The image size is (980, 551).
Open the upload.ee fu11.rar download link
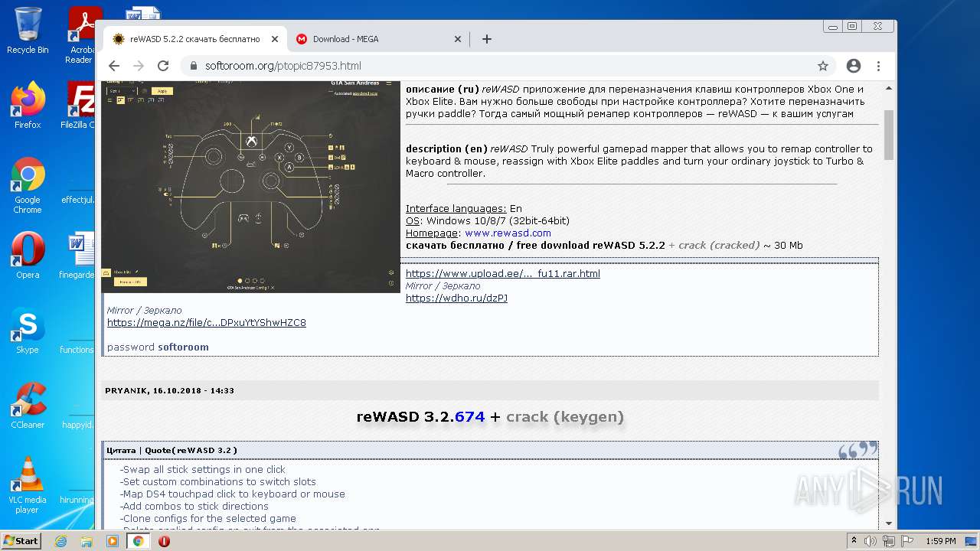pos(502,273)
